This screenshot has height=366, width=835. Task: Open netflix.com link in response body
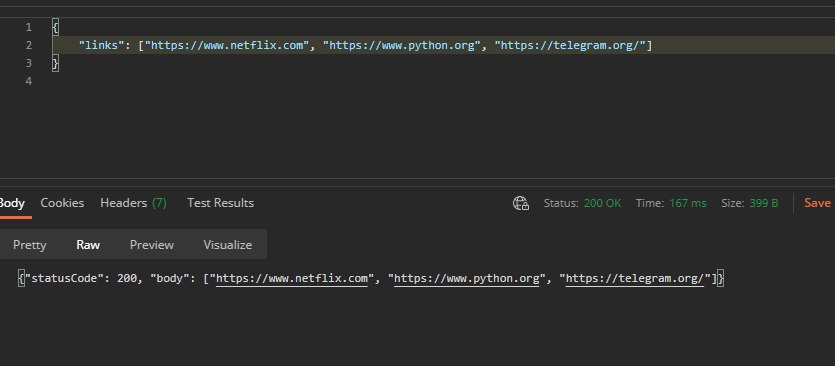(x=292, y=279)
